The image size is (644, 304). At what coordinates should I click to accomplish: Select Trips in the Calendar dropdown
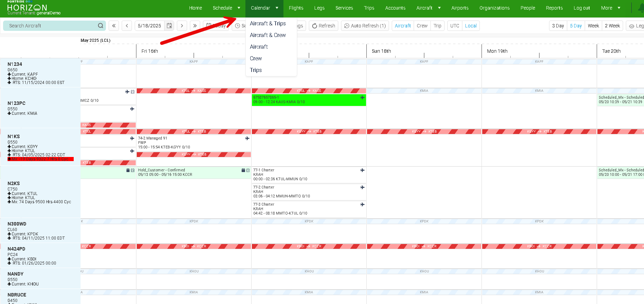tap(256, 70)
